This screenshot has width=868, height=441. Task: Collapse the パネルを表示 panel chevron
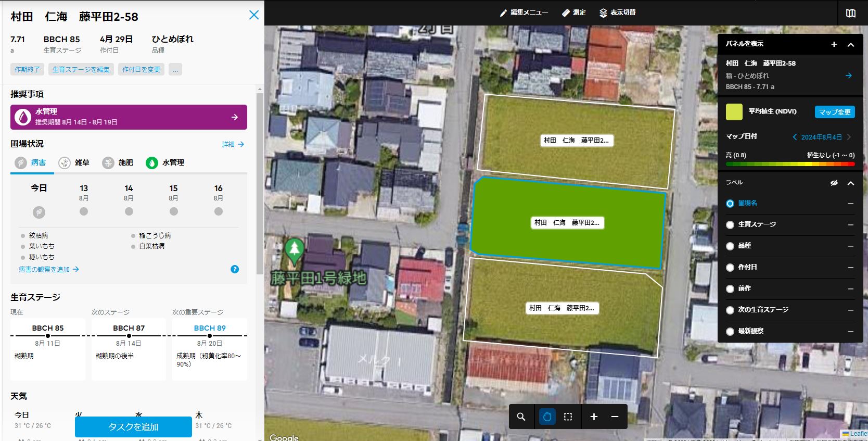tap(851, 44)
